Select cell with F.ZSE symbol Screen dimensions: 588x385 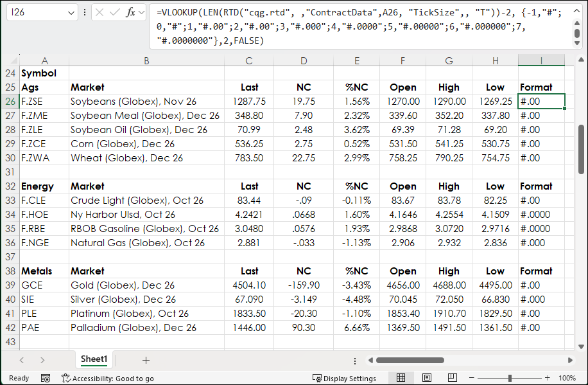tap(44, 102)
